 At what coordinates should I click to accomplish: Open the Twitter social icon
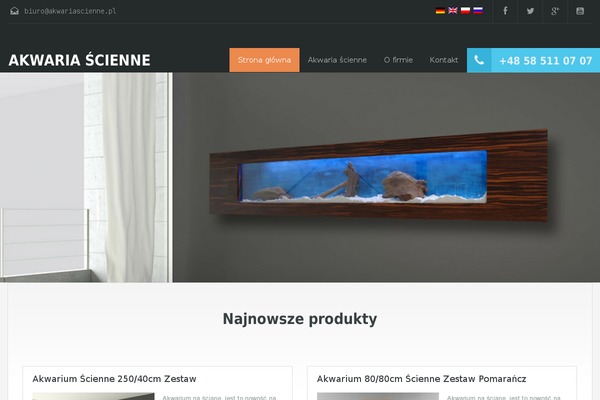click(x=530, y=11)
